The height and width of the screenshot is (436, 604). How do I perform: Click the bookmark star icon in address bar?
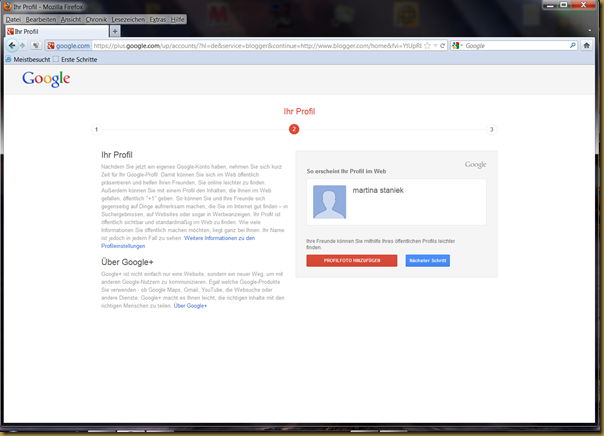coord(427,45)
